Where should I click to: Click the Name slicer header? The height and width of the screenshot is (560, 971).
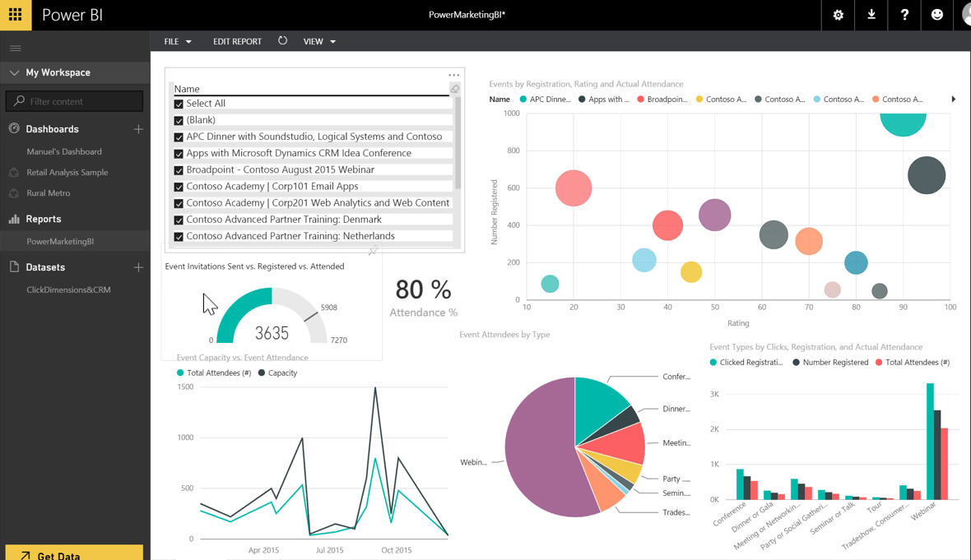pos(187,89)
